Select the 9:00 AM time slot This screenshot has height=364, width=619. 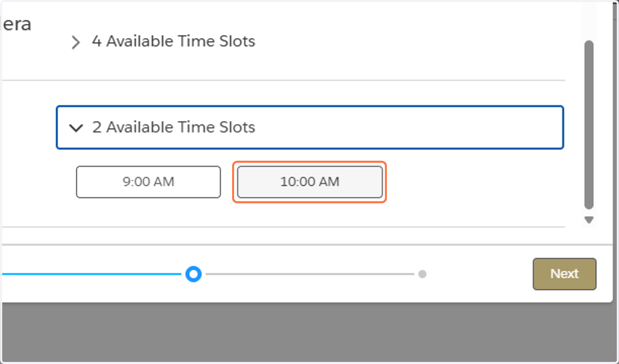coord(149,182)
